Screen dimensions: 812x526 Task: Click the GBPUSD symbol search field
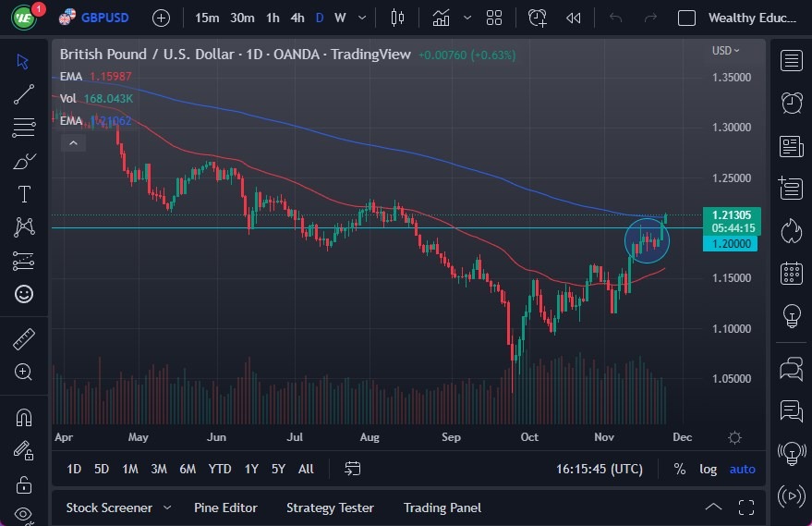point(104,18)
